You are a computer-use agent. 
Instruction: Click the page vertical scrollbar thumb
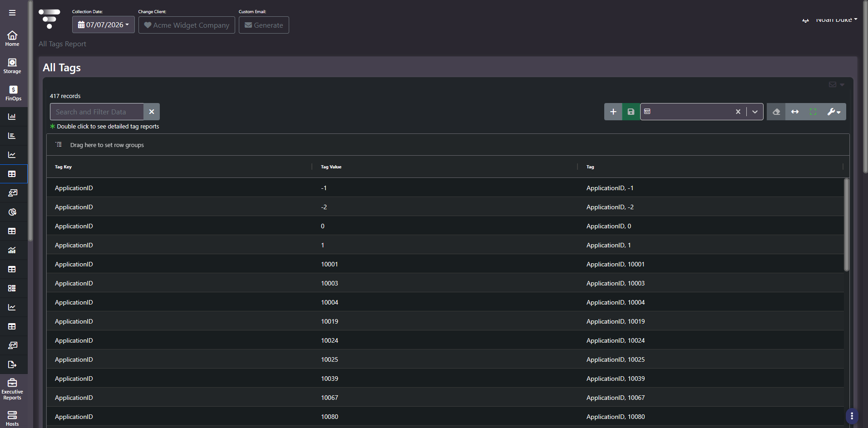[x=865, y=86]
